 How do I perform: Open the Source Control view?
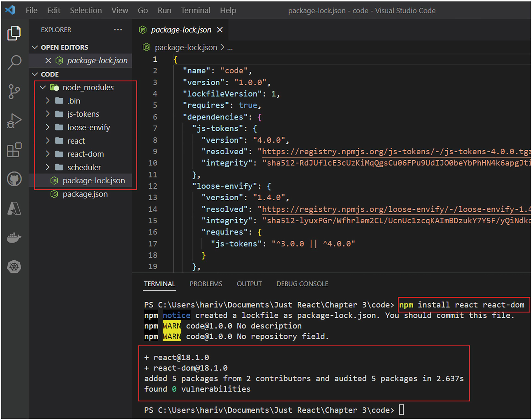14,92
